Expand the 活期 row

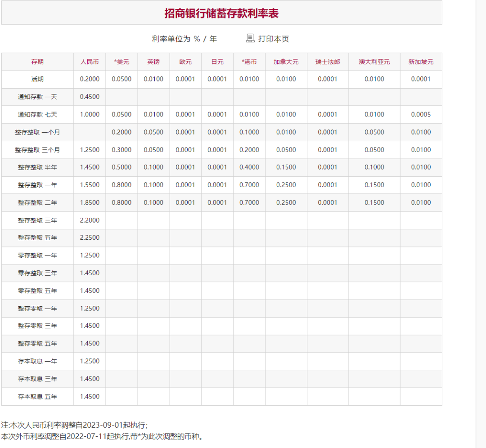tap(37, 79)
